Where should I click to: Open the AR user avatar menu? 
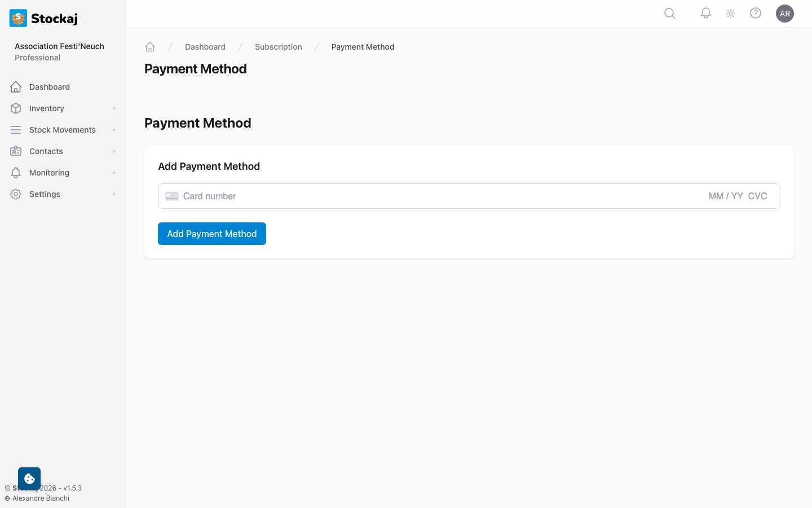pyautogui.click(x=785, y=14)
